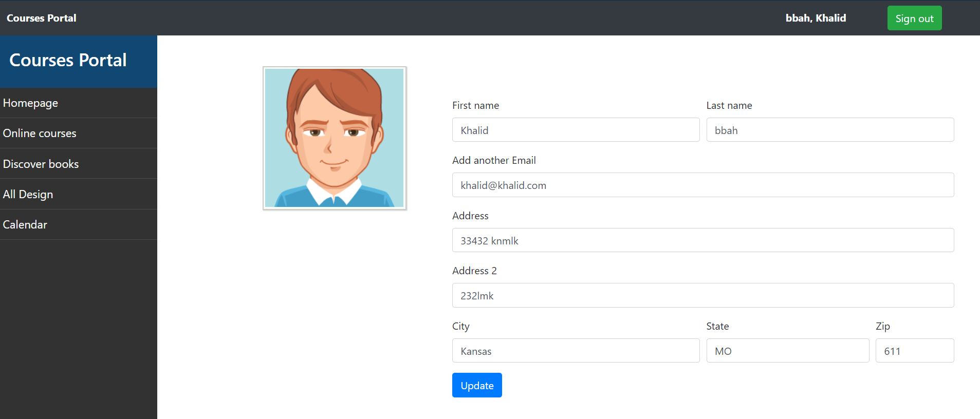Click the bbah, Khalid username in navbar
This screenshot has height=419, width=980.
(x=816, y=18)
